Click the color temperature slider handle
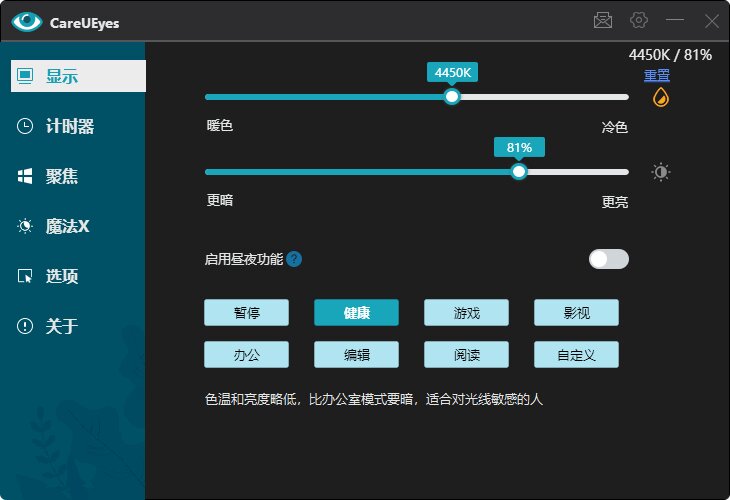 pyautogui.click(x=452, y=97)
